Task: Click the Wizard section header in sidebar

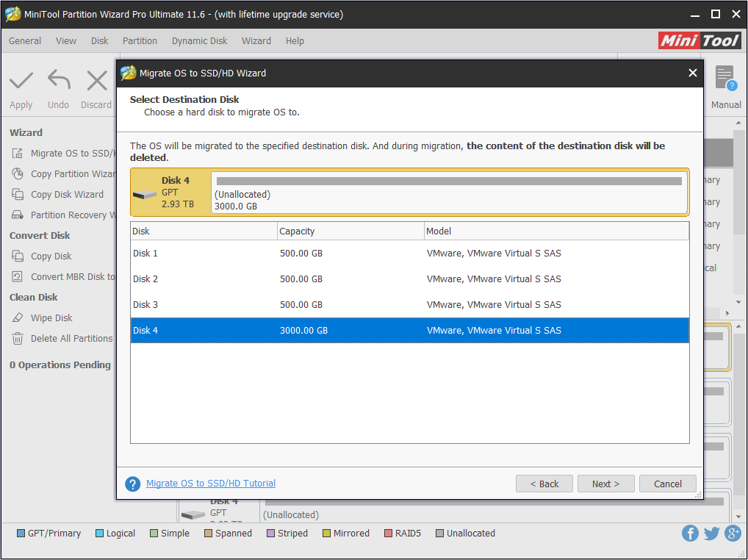Action: [26, 132]
